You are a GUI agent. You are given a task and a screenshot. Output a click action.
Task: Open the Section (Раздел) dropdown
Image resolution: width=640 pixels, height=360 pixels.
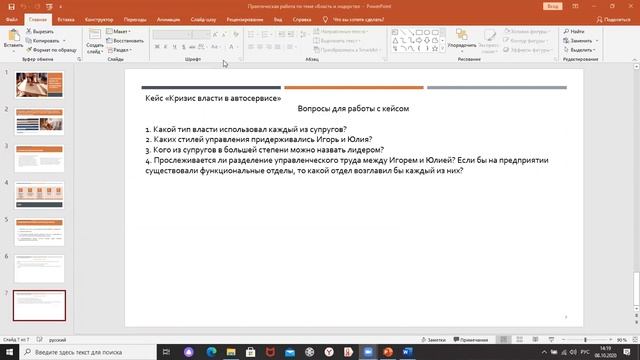120,50
